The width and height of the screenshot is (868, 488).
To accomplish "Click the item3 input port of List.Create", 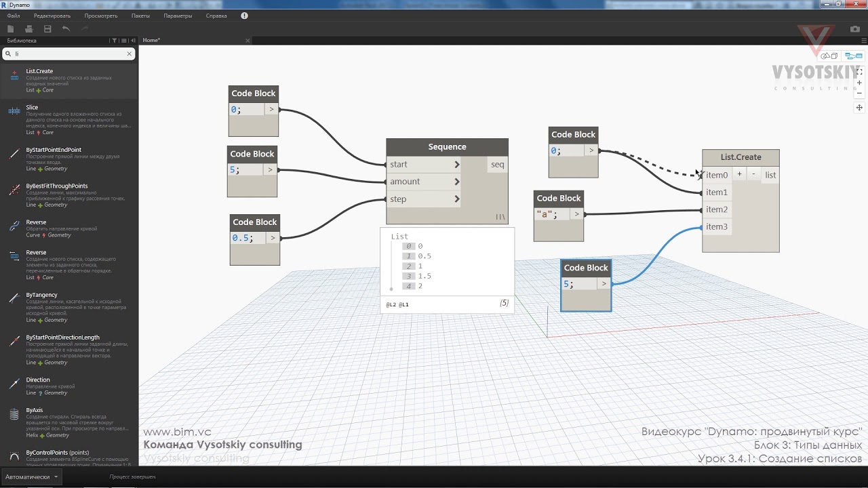I will (x=717, y=226).
